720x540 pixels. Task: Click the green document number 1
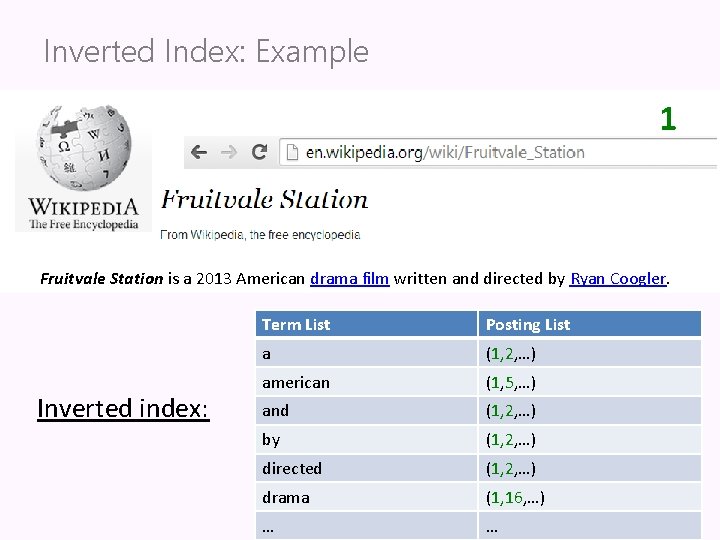pos(668,119)
